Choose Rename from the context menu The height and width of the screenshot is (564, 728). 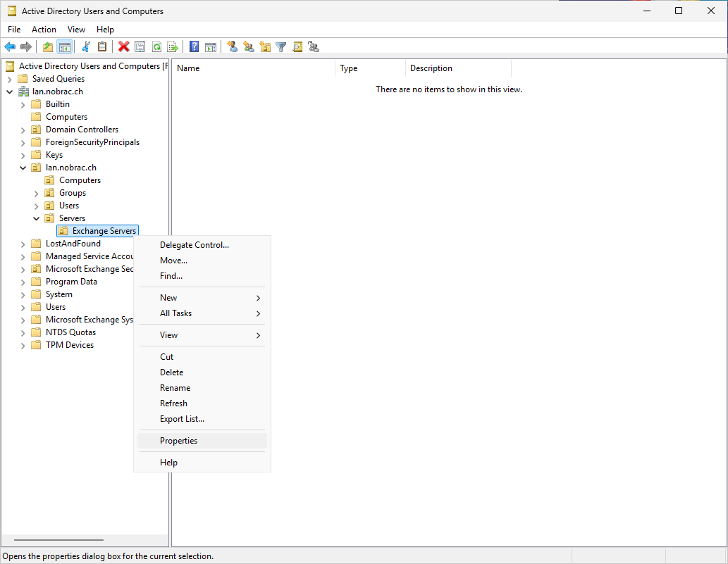[202, 388]
